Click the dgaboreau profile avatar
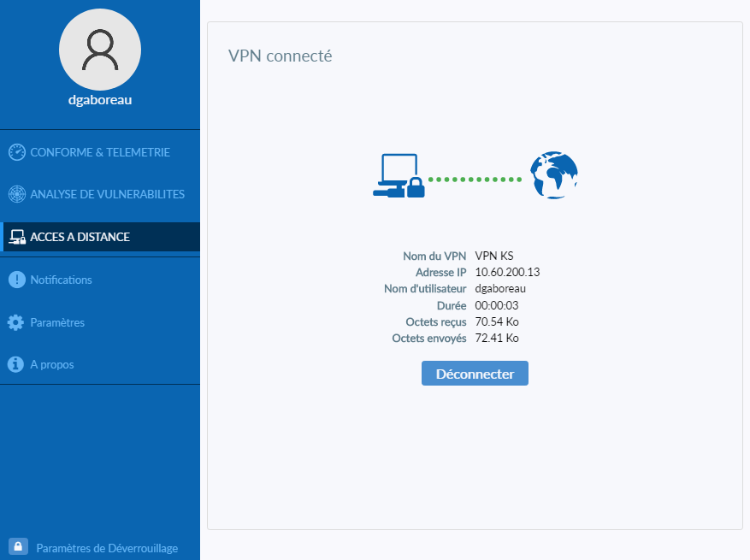 tap(99, 50)
